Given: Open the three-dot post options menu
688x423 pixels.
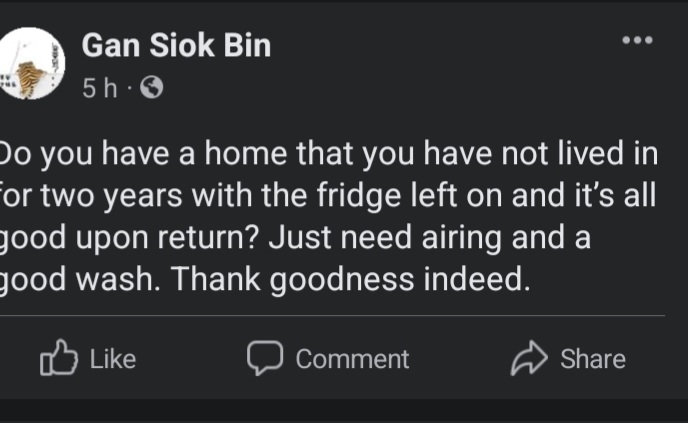Looking at the screenshot, I should pyautogui.click(x=637, y=41).
